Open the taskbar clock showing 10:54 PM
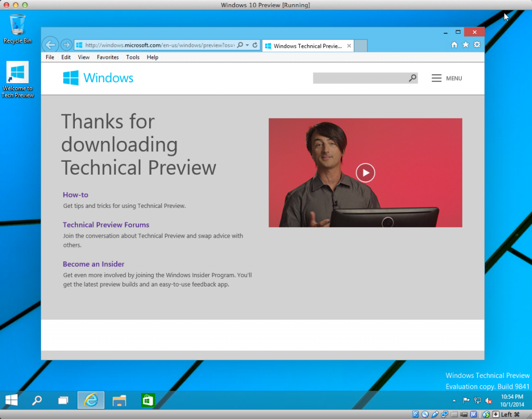 click(x=512, y=400)
